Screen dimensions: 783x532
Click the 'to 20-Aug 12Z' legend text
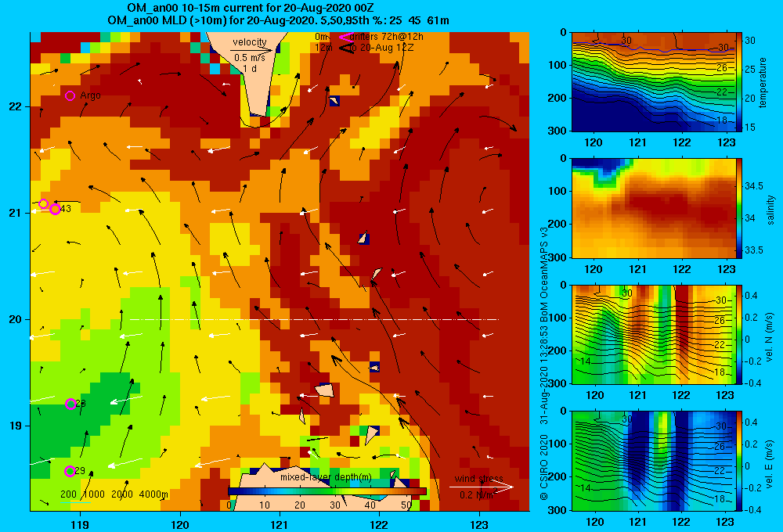click(381, 48)
